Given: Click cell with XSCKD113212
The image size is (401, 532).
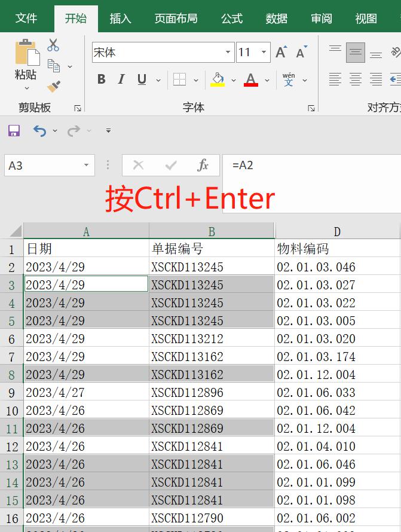Looking at the screenshot, I should pos(212,338).
